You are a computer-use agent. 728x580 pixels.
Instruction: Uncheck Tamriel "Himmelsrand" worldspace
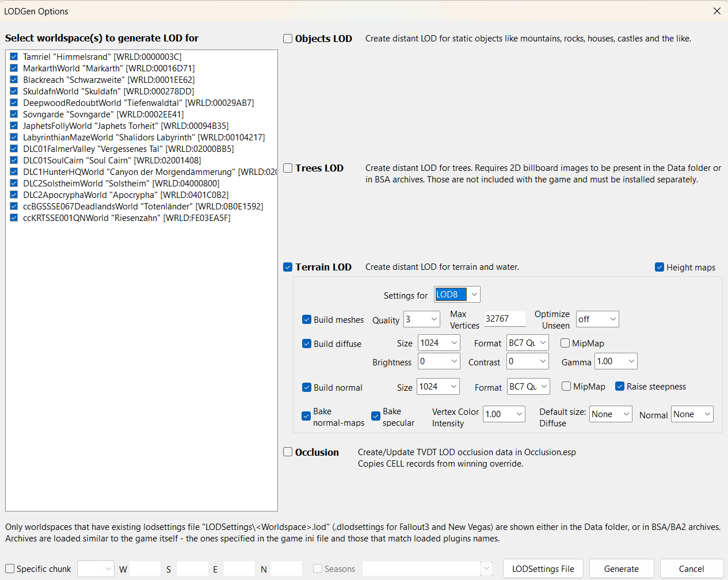[x=14, y=56]
